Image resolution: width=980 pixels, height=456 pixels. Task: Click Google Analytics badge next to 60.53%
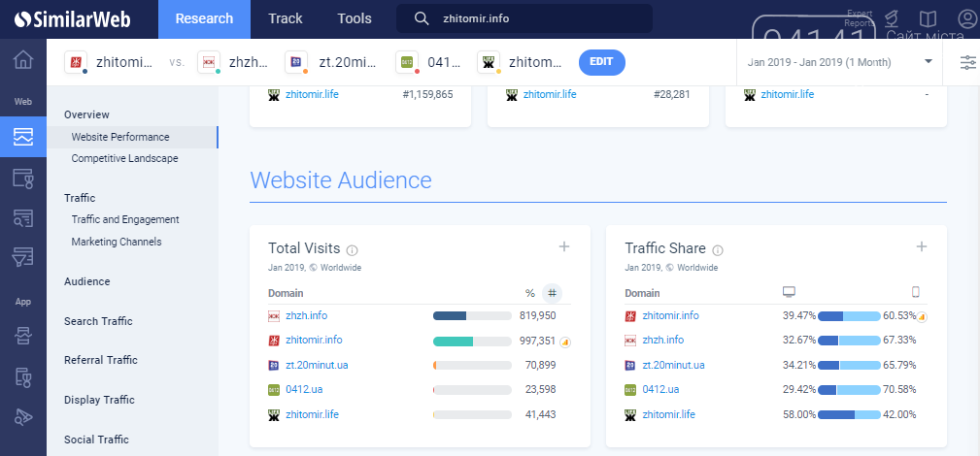coord(922,317)
